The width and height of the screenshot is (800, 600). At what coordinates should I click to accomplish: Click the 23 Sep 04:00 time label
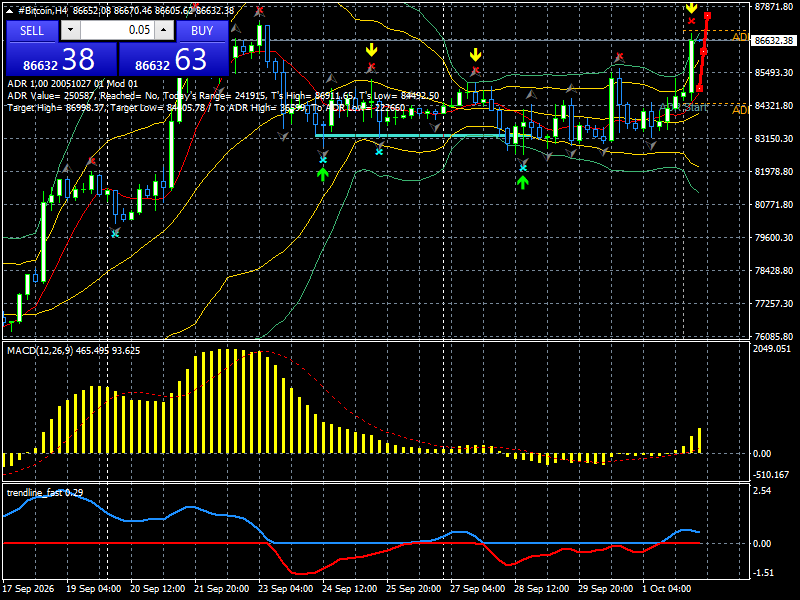[x=286, y=589]
